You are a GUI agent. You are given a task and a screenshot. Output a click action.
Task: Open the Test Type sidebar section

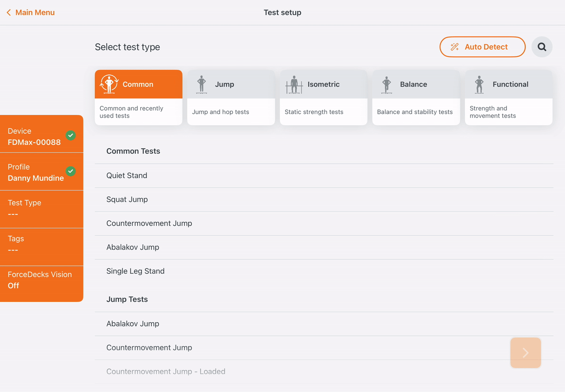[x=41, y=209]
